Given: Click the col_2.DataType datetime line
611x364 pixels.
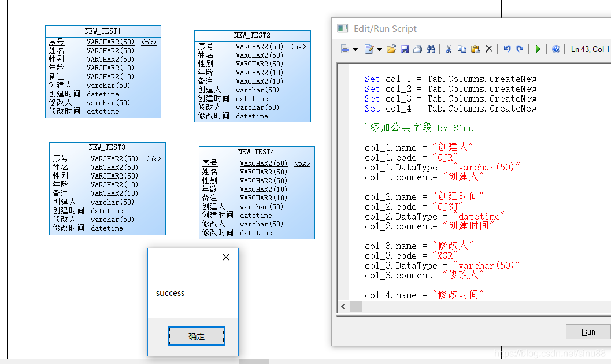Looking at the screenshot, I should point(435,217).
